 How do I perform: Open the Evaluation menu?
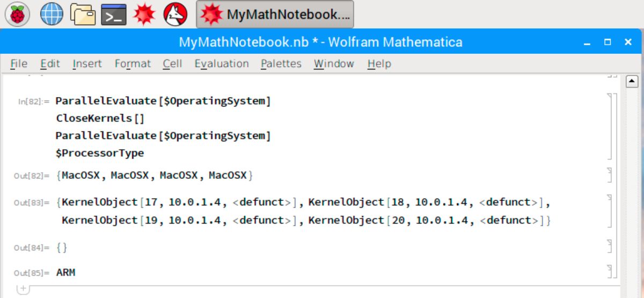coord(222,63)
